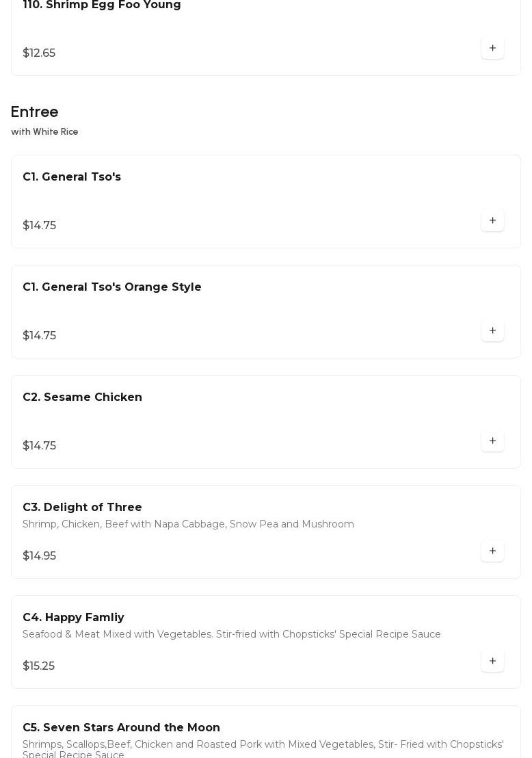Image resolution: width=532 pixels, height=758 pixels.
Task: Add C2. Sesame Chicken with plus button
Action: 492,441
